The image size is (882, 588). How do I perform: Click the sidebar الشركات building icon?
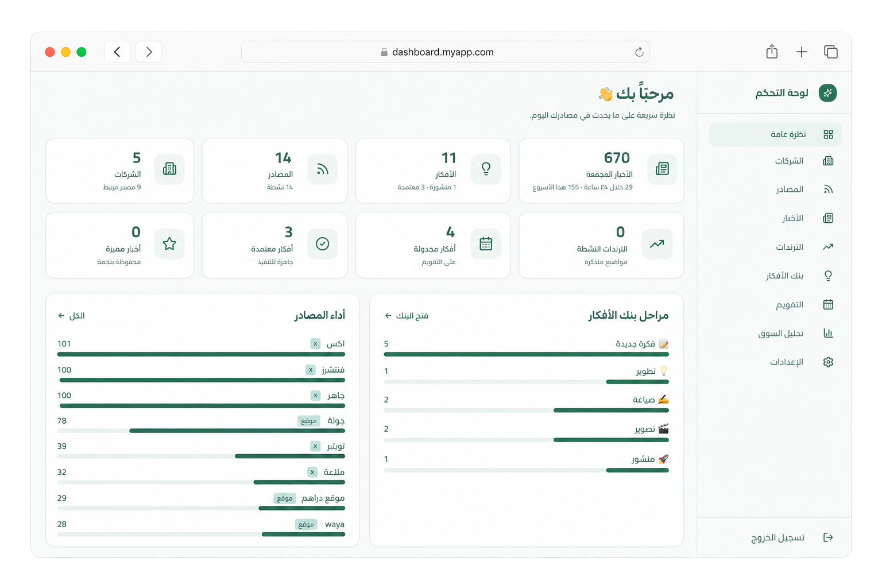[x=828, y=161]
